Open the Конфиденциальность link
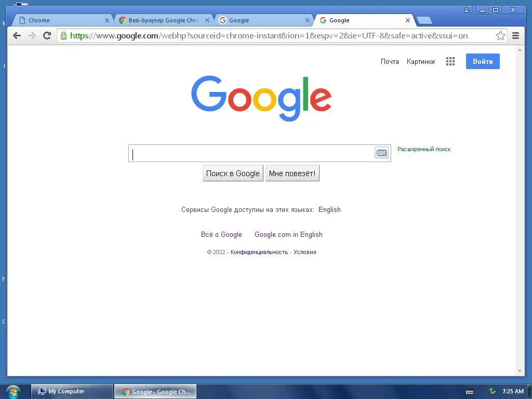Screen dimensions: 532x399 [x=259, y=252]
